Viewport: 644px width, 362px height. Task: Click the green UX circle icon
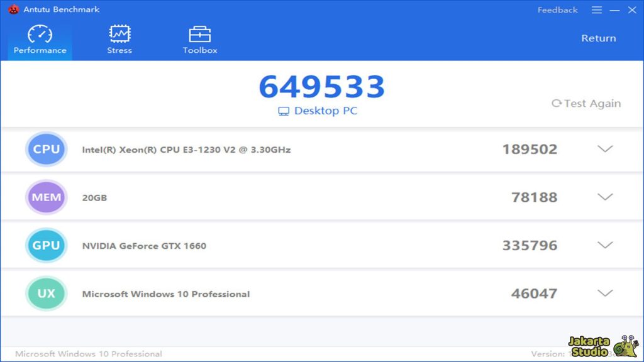click(x=46, y=293)
